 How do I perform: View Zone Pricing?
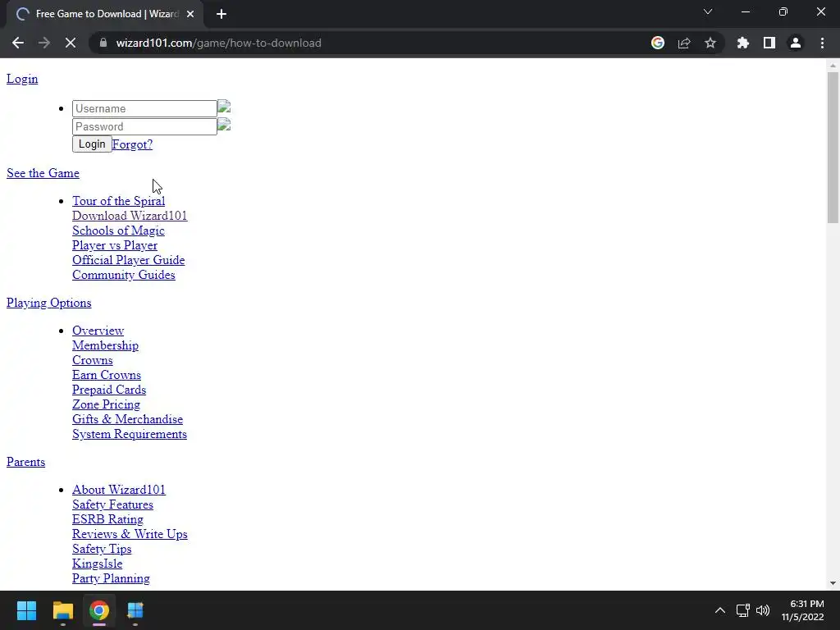tap(106, 404)
